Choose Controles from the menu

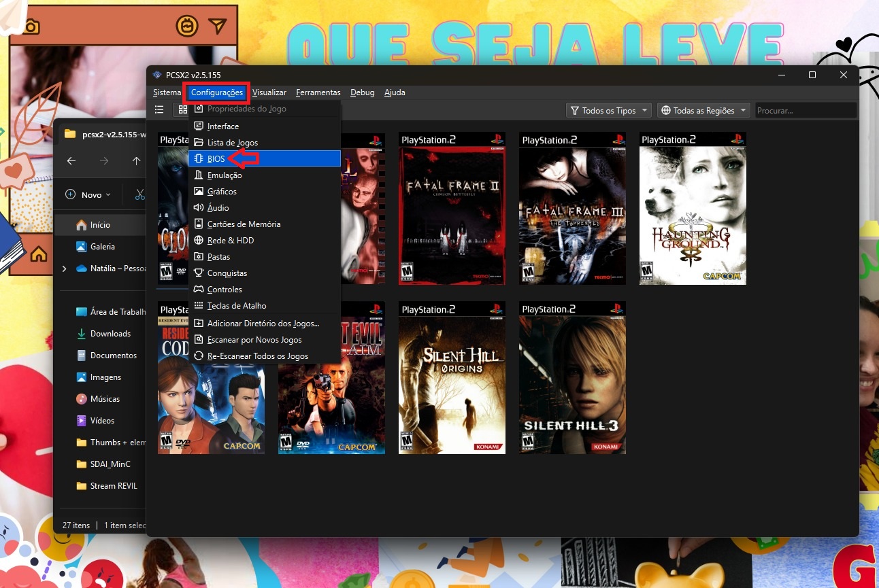(x=225, y=290)
